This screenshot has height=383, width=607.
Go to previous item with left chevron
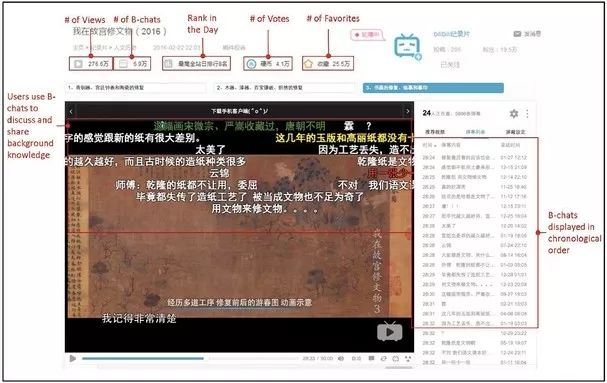click(x=71, y=112)
